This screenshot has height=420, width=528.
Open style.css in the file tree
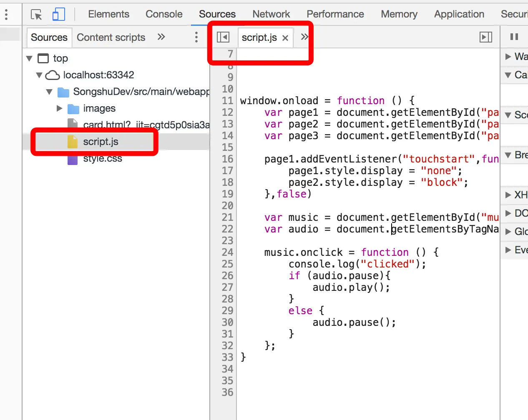click(102, 159)
